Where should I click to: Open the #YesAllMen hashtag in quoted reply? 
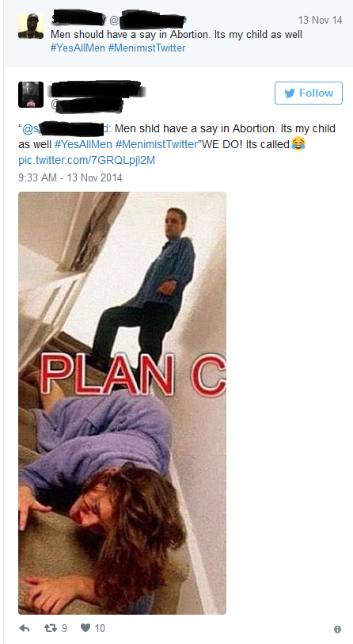(83, 145)
